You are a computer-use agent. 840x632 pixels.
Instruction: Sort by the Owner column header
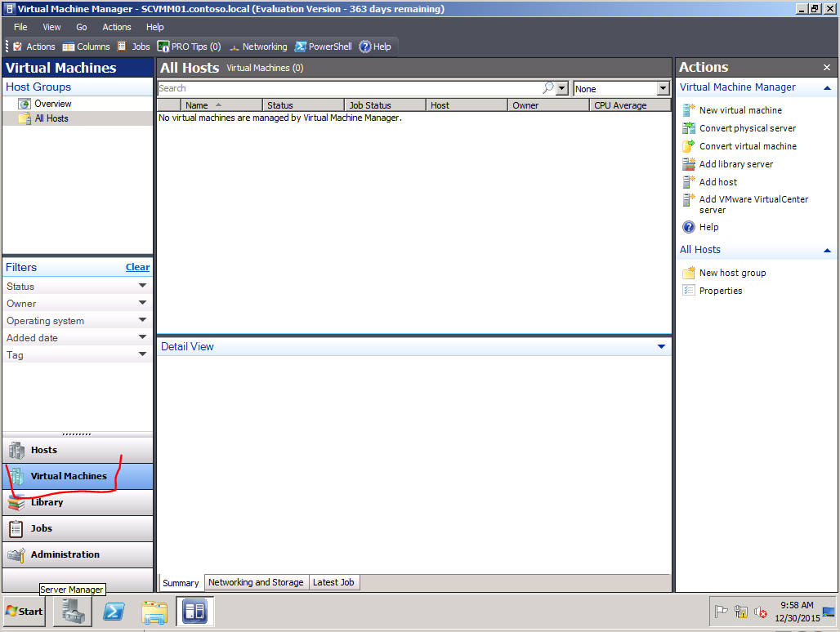pyautogui.click(x=548, y=105)
